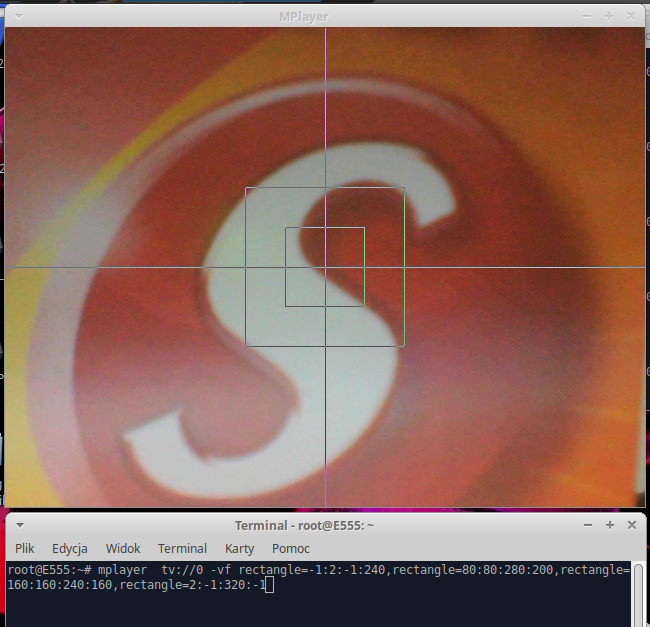Open the Terminal menu in menu bar

coord(182,548)
